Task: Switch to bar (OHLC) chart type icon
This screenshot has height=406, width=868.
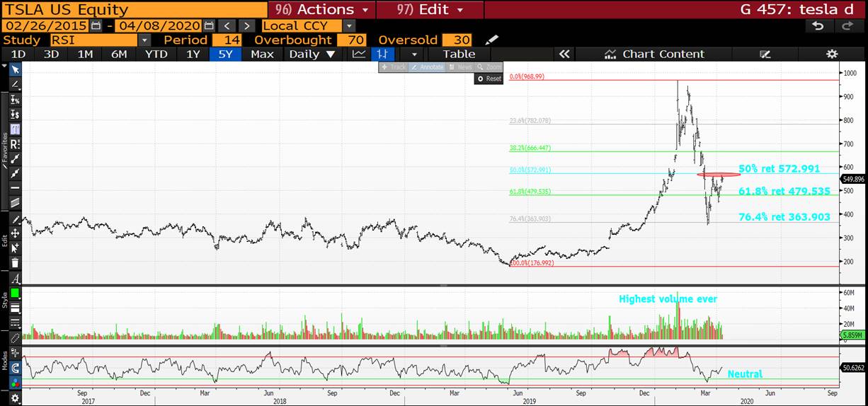Action: pyautogui.click(x=383, y=54)
